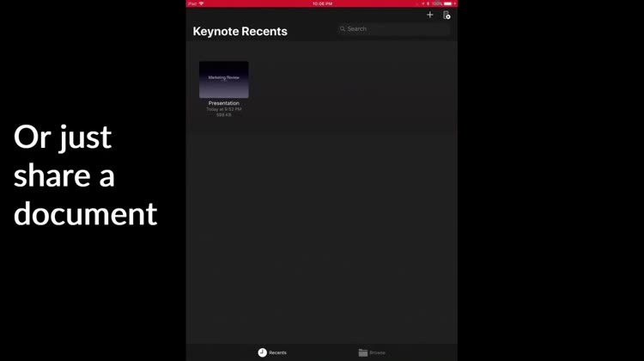Switch to the Recents tab

(272, 352)
